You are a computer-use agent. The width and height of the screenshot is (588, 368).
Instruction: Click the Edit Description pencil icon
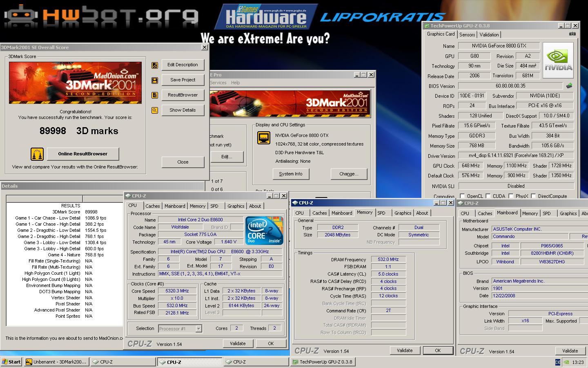[155, 65]
